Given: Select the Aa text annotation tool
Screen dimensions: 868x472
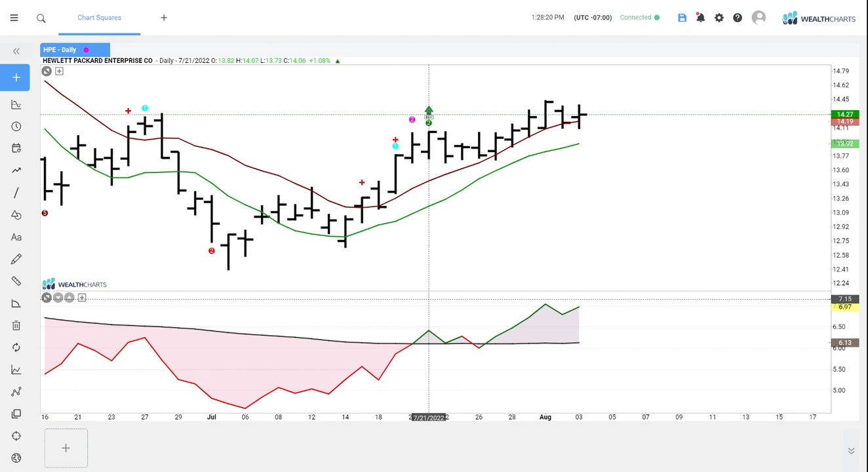Looking at the screenshot, I should pyautogui.click(x=16, y=237).
